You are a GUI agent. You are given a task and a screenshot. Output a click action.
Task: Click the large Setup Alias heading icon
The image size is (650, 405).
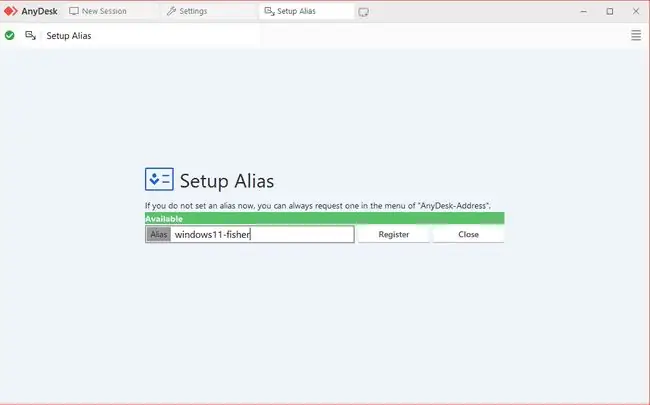click(159, 179)
